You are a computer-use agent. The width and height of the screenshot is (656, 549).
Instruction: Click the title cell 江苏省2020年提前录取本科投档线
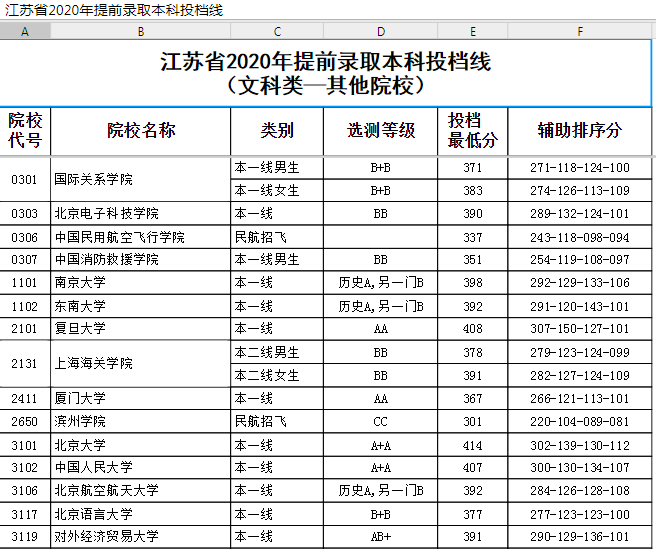(x=325, y=73)
